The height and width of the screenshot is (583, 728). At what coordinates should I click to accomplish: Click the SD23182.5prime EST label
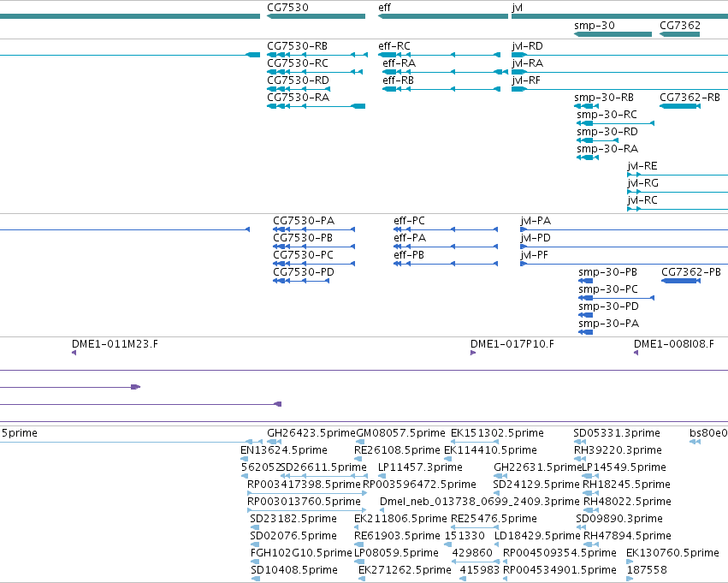(x=293, y=519)
